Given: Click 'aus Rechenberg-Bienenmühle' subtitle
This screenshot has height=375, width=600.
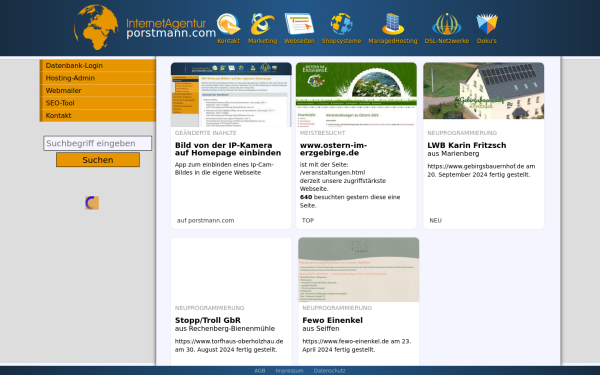Looking at the screenshot, I should tap(225, 328).
